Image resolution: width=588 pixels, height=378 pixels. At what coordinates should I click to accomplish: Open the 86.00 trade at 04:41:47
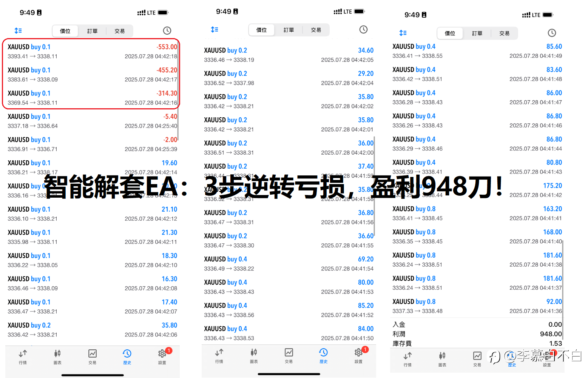pyautogui.click(x=477, y=97)
